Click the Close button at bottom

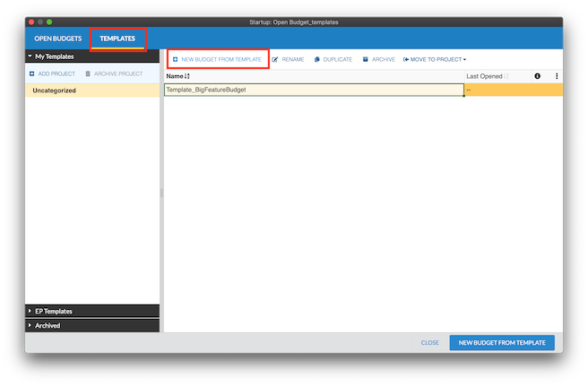coord(429,342)
